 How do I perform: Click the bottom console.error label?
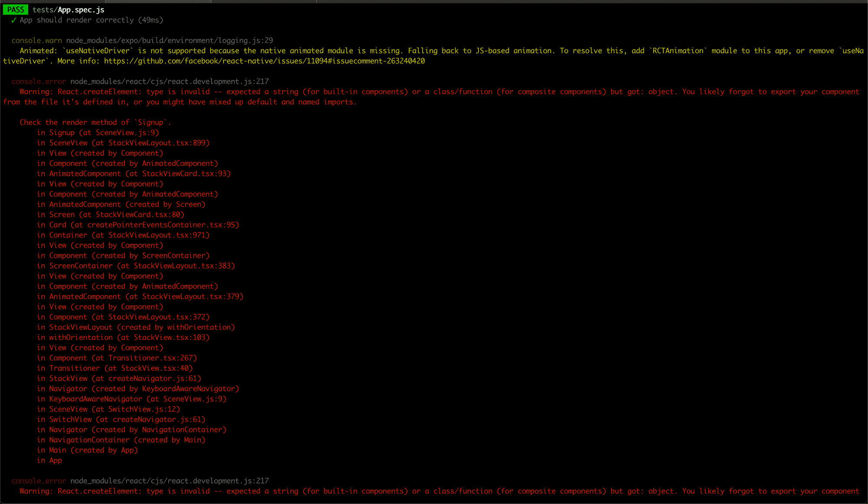coord(39,481)
